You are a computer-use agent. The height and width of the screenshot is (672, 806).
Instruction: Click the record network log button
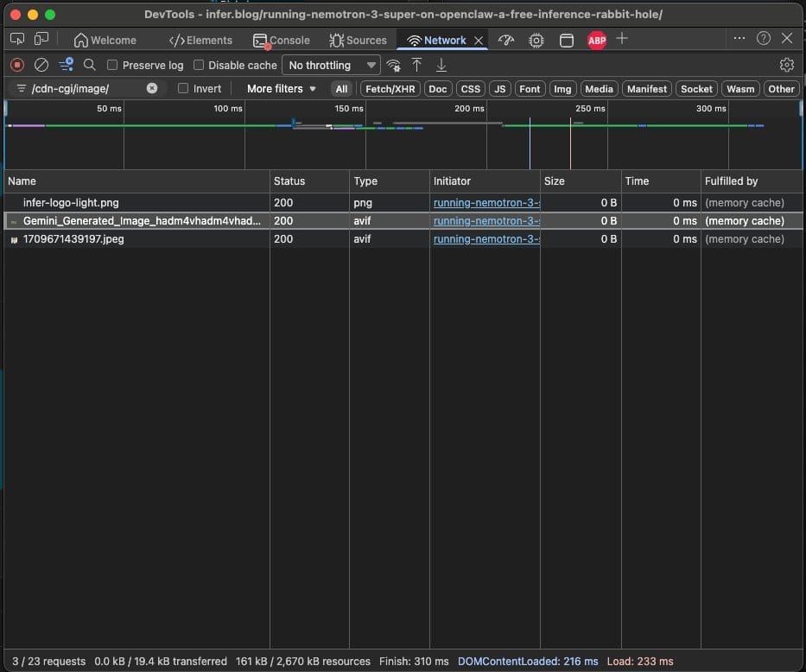pos(17,66)
